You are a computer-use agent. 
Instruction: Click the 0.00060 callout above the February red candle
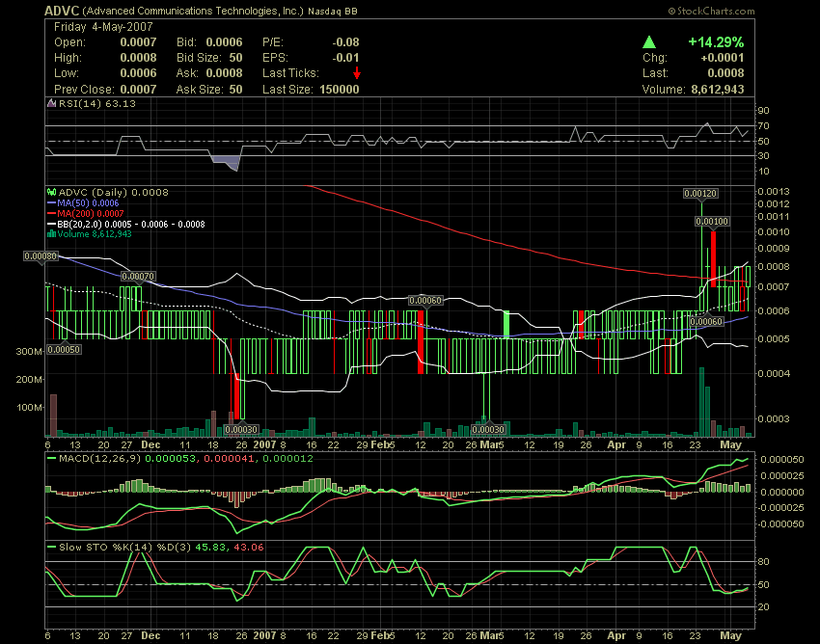coord(425,301)
